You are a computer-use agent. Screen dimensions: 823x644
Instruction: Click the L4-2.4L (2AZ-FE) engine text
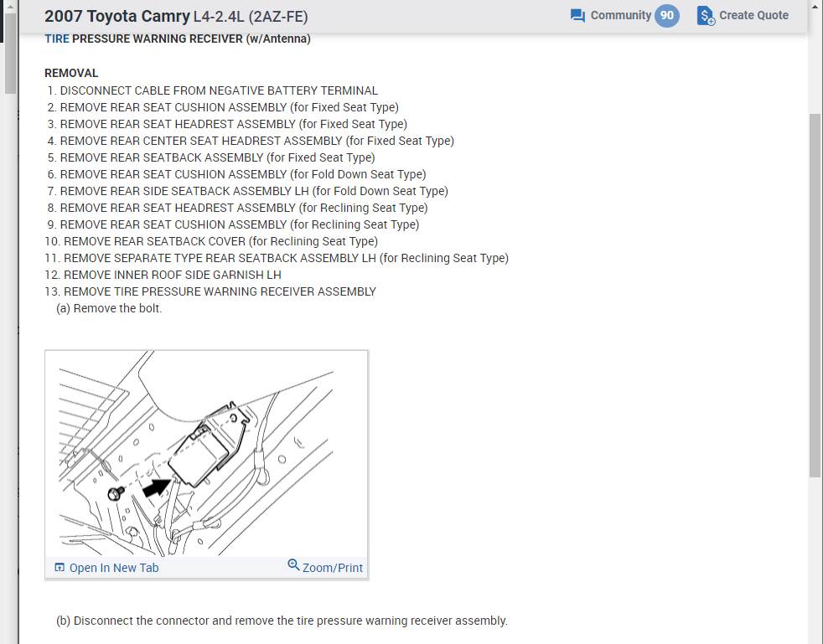[x=251, y=17]
